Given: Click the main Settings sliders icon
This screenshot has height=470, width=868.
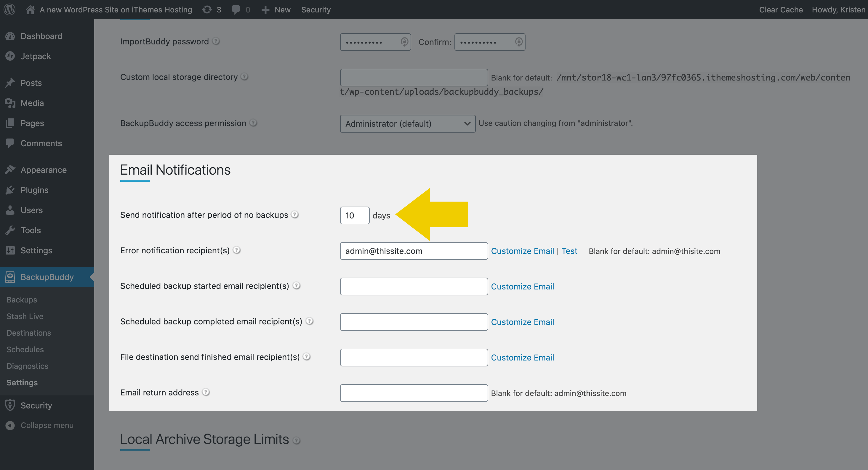Looking at the screenshot, I should 10,250.
